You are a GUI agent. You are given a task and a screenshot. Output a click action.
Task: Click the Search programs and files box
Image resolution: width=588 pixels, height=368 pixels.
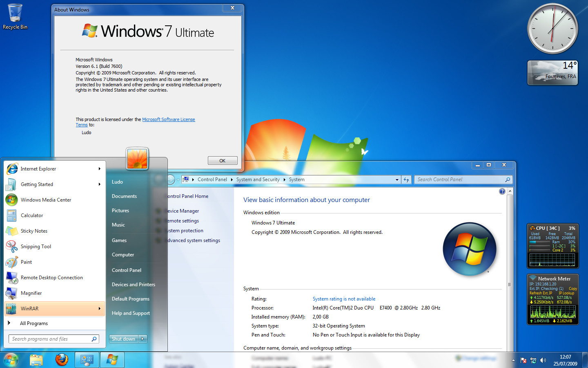tap(50, 339)
